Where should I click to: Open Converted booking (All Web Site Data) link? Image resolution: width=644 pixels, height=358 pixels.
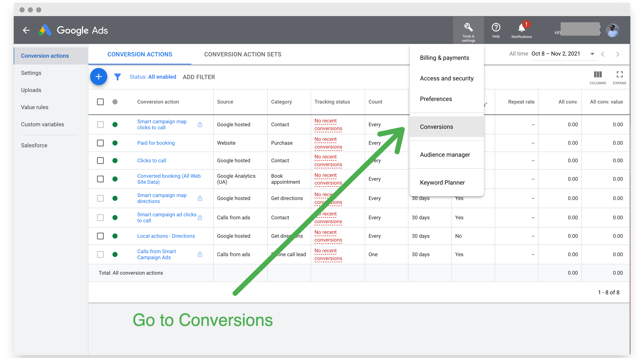pyautogui.click(x=169, y=179)
